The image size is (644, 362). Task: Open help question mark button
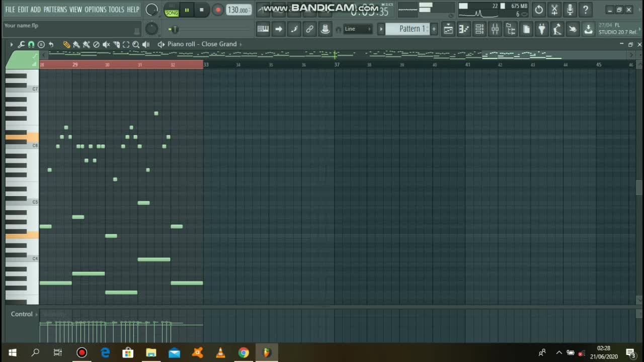tap(586, 10)
